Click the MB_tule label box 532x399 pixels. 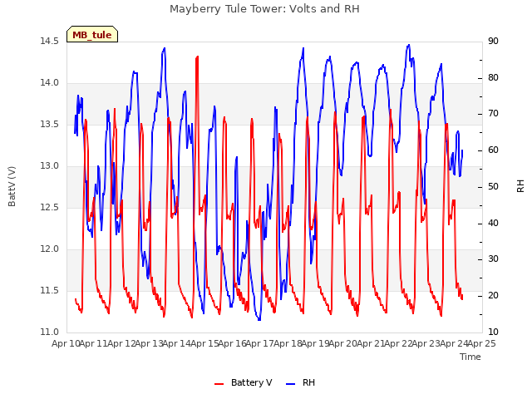92,34
